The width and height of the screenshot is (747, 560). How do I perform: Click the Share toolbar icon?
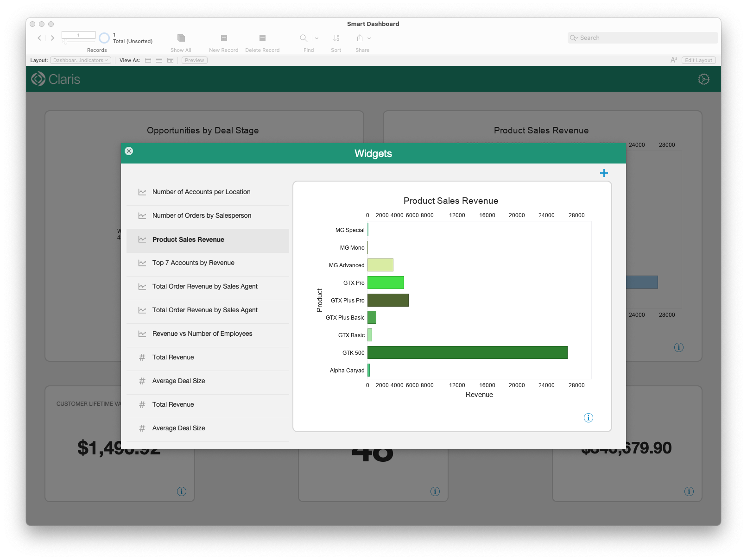pos(360,38)
